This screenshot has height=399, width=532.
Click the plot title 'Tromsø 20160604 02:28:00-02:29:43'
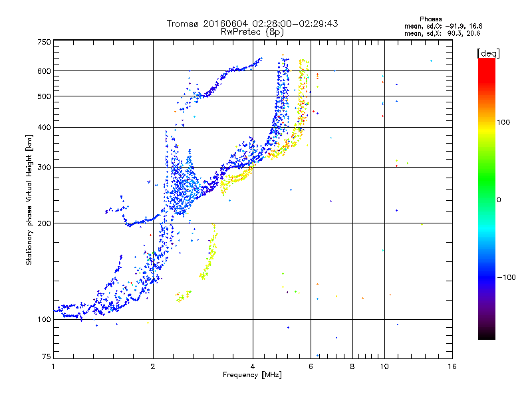point(252,23)
